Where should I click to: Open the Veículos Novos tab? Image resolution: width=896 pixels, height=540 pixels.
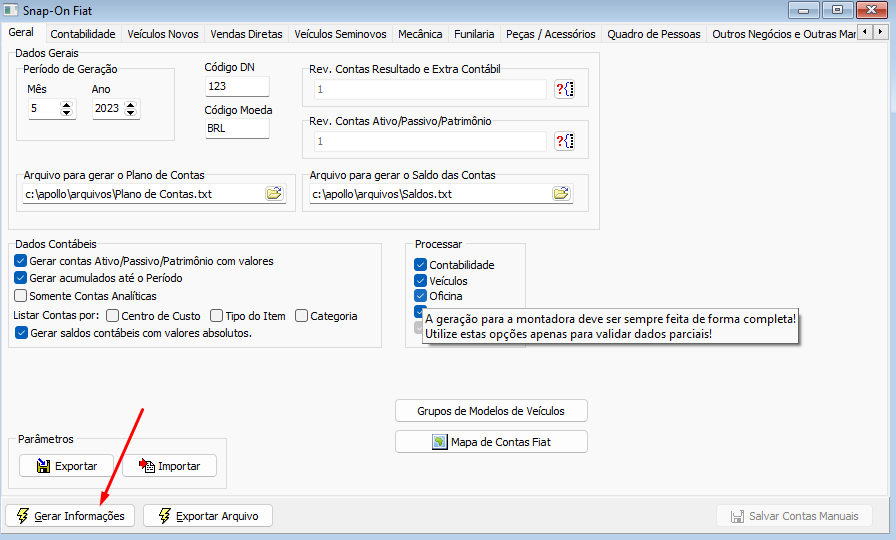[163, 34]
